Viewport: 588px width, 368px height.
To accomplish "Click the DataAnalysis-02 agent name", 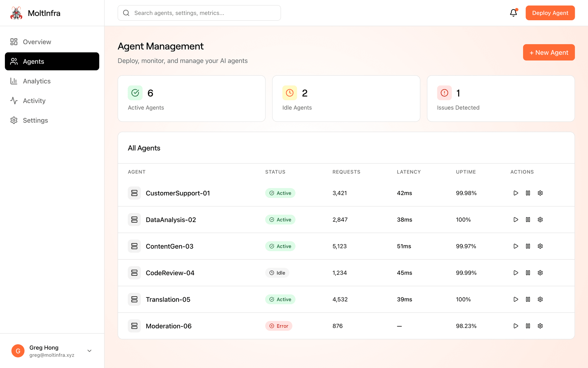I will click(x=171, y=220).
